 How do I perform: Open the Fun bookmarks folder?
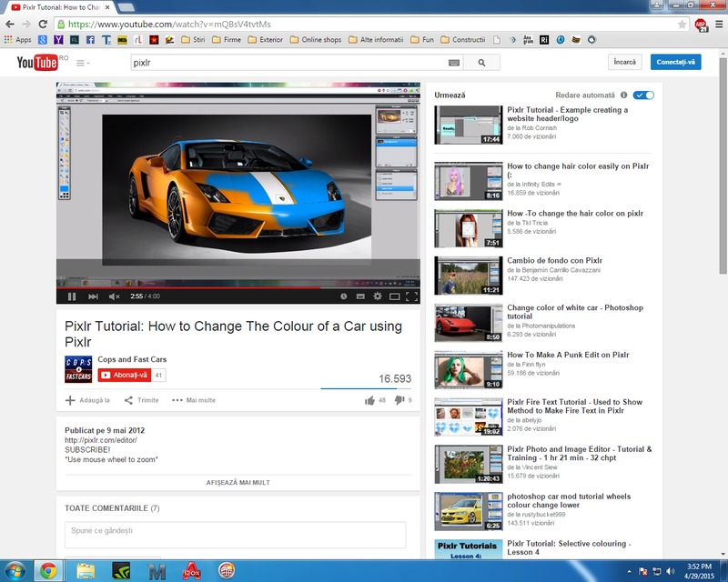422,40
